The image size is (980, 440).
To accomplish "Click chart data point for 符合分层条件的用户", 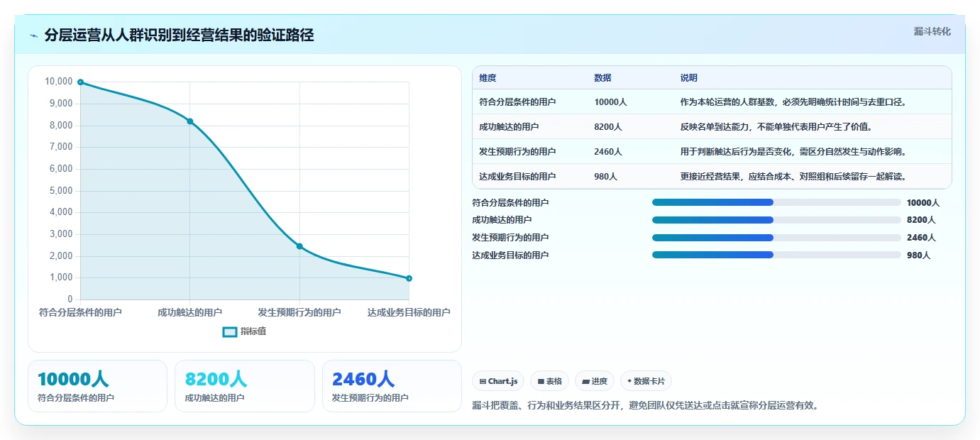I will 81,82.
